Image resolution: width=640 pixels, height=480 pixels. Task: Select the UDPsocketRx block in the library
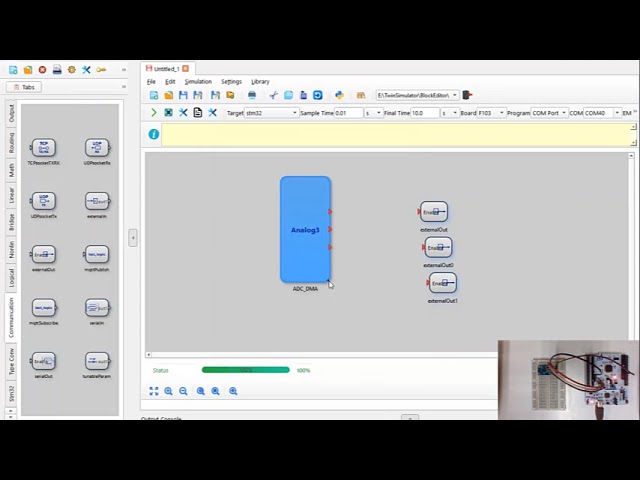pos(97,148)
